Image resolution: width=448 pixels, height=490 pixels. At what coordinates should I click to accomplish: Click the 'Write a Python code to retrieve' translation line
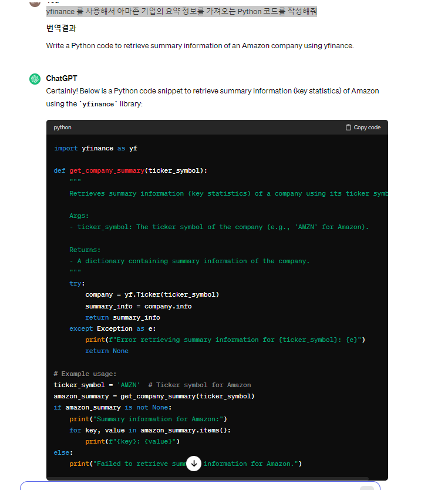pos(200,46)
